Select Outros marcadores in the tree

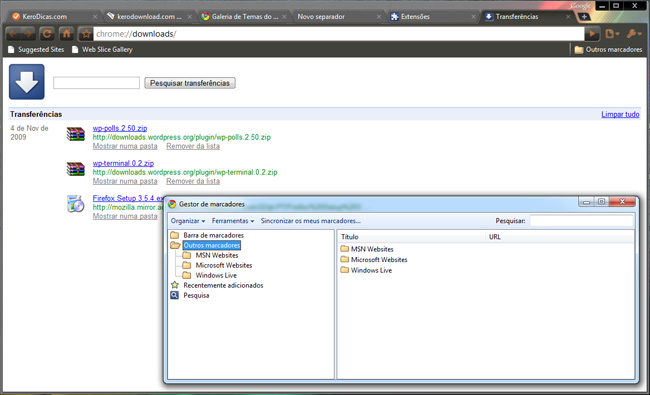click(x=211, y=245)
